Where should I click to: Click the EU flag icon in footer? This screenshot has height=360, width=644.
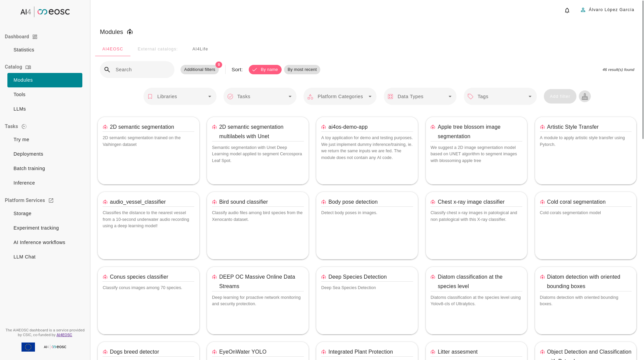(28, 347)
